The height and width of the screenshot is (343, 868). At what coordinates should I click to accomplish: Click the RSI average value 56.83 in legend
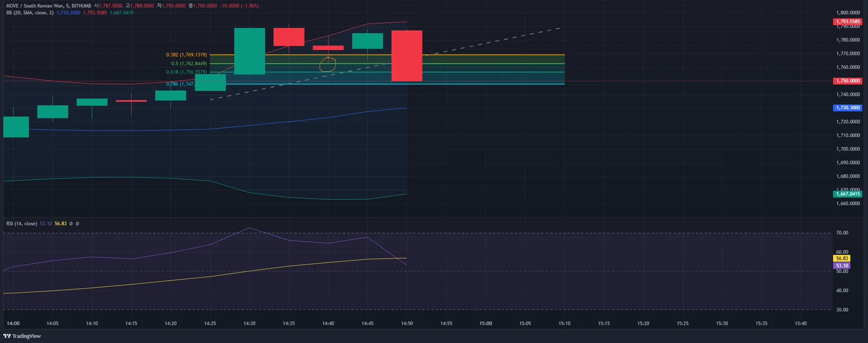61,224
